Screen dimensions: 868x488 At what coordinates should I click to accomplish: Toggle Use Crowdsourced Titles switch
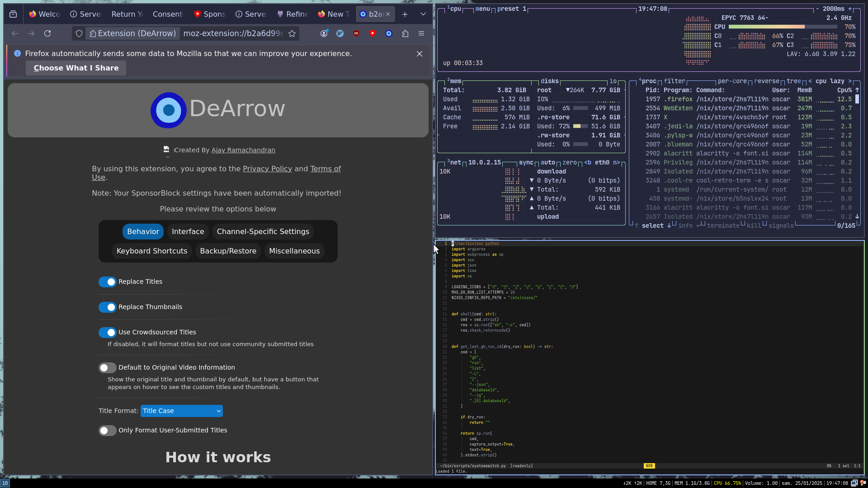(108, 333)
